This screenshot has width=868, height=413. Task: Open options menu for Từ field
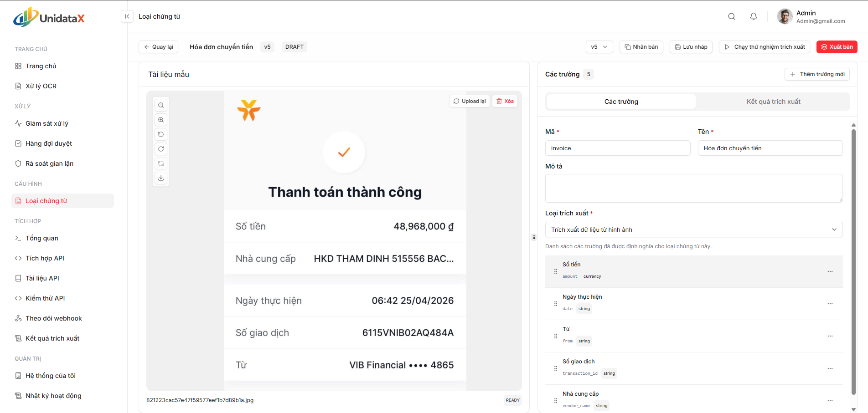(830, 336)
